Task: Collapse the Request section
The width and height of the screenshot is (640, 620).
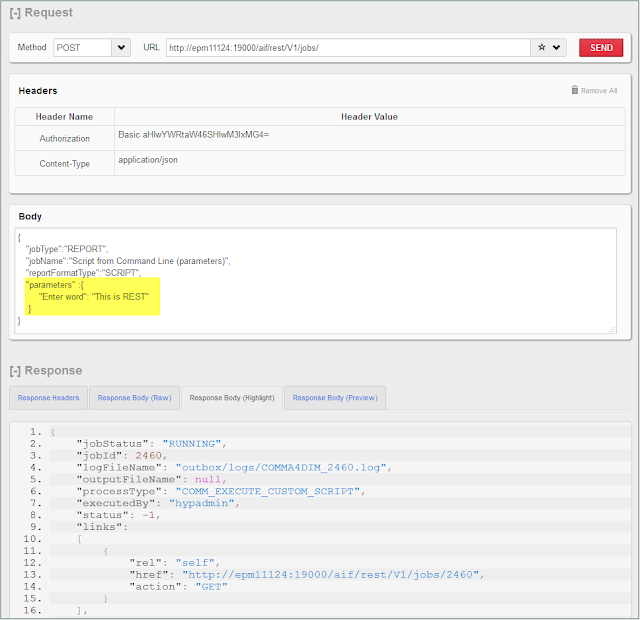Action: coord(15,13)
